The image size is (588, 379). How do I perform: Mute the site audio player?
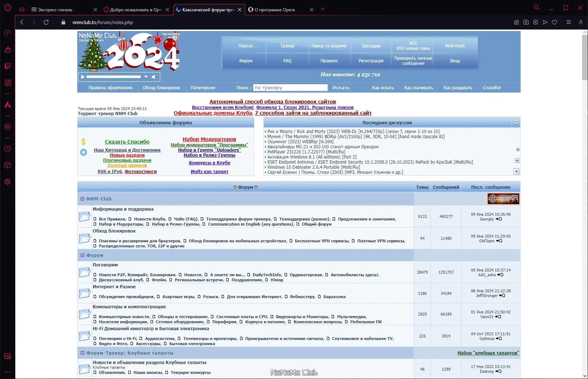(154, 77)
